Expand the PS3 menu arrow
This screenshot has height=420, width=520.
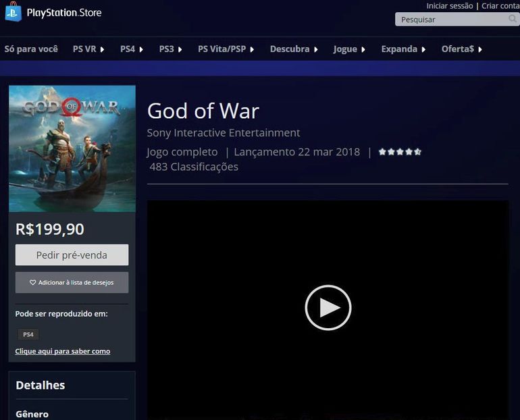[x=180, y=49]
